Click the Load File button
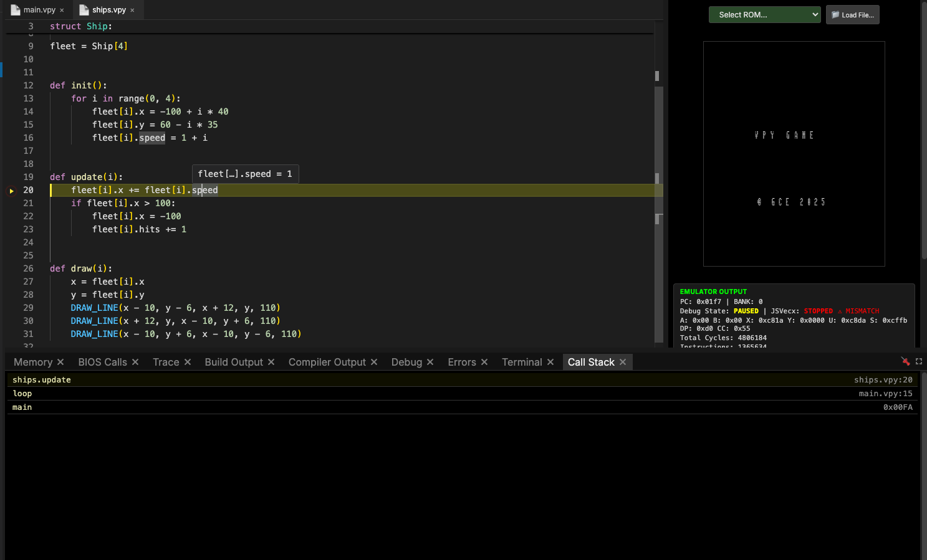The width and height of the screenshot is (927, 560). point(852,15)
